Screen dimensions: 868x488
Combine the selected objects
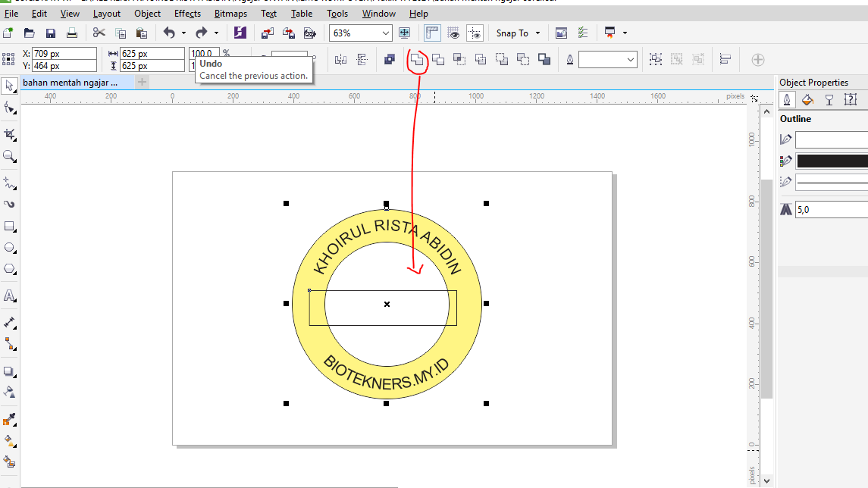[390, 60]
